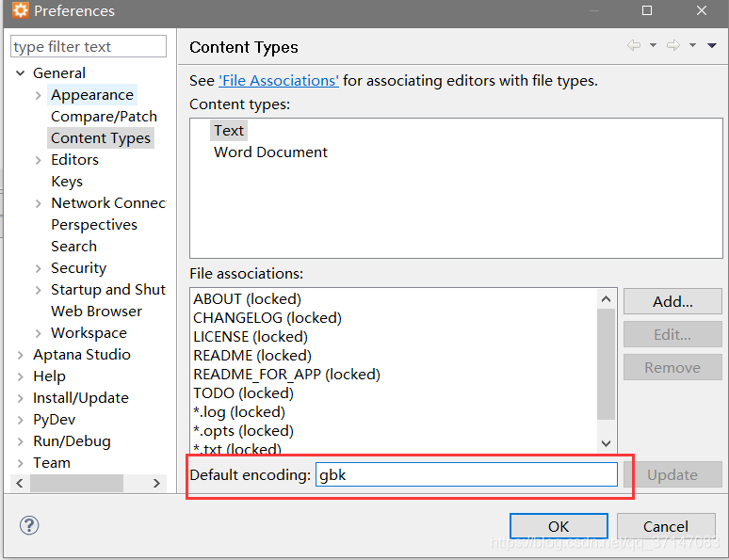729x560 pixels.
Task: Select Web Browser preference page
Action: coord(96,311)
